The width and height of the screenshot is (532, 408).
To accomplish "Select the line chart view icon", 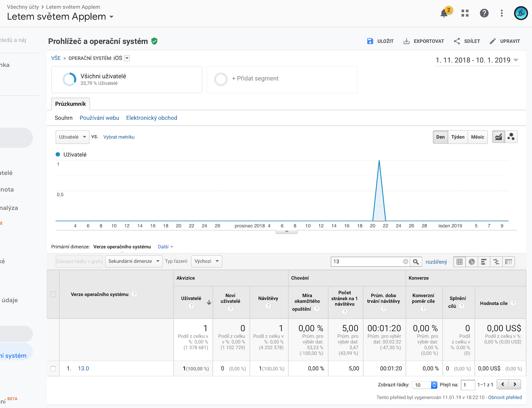I will coord(498,137).
